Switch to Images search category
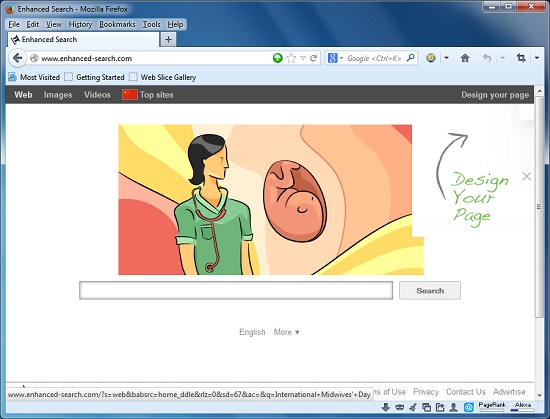The image size is (550, 419). pyautogui.click(x=58, y=95)
